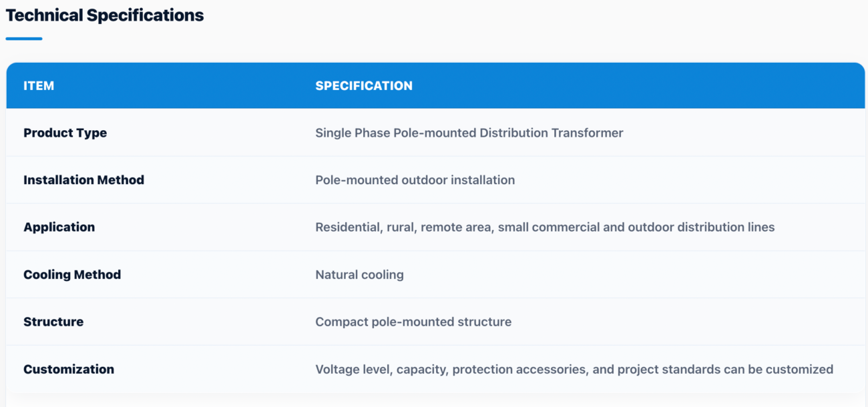Click the Cooling Method label

(x=72, y=275)
